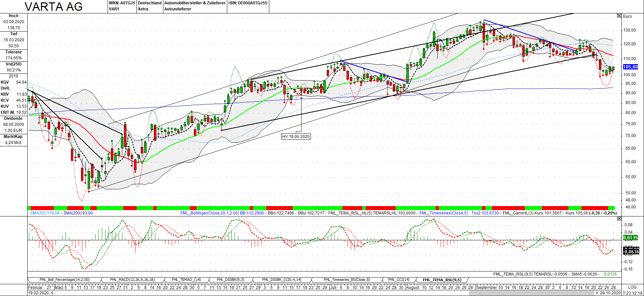Click the SMA(200):93,00 legend entry
This screenshot has width=644, height=296.
78,213
